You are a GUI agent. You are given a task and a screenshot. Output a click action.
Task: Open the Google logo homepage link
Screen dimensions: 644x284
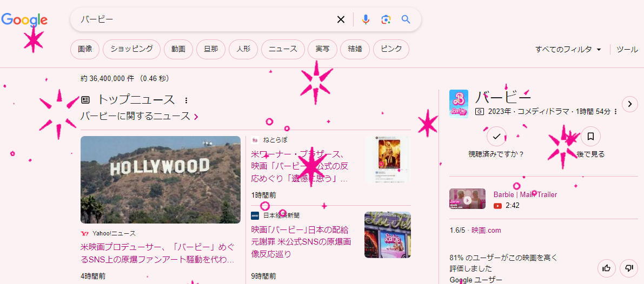click(x=25, y=19)
